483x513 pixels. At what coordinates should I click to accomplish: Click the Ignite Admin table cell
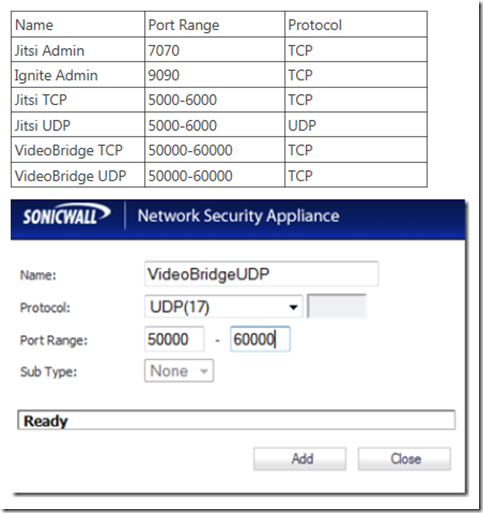pyautogui.click(x=78, y=75)
